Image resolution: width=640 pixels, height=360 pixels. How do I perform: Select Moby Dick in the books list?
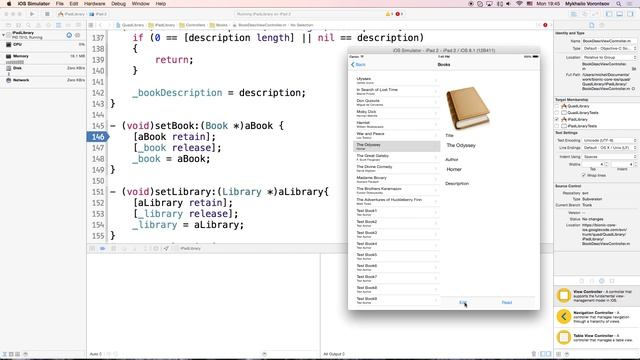pyautogui.click(x=396, y=113)
